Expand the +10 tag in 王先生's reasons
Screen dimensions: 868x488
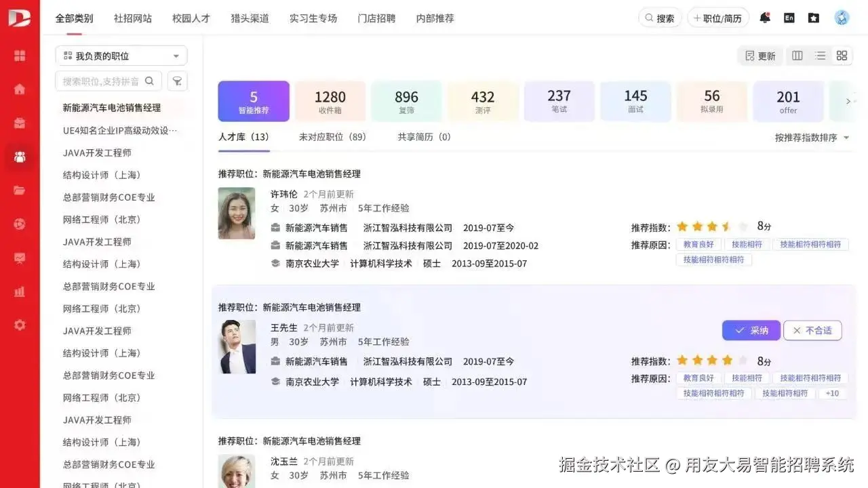pyautogui.click(x=833, y=393)
